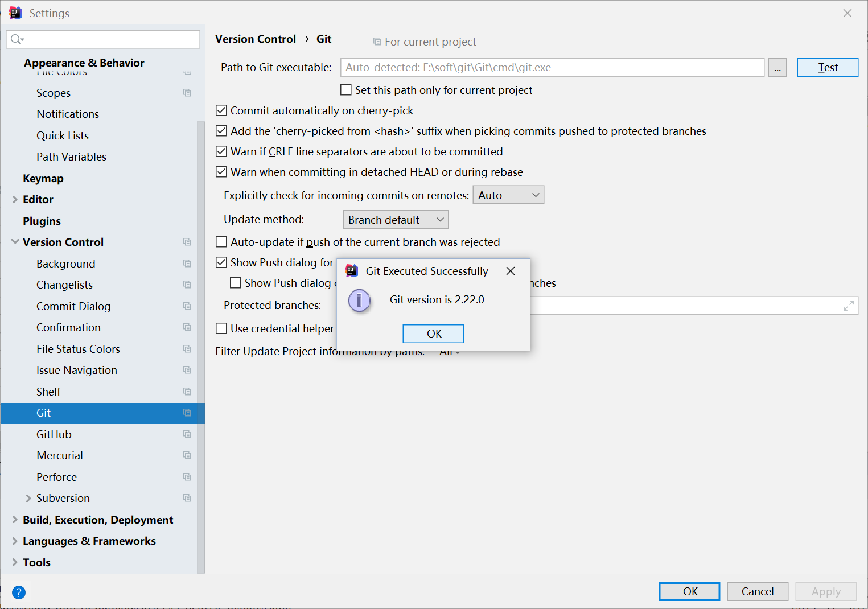Click the per-project icon beside Background

click(x=187, y=264)
